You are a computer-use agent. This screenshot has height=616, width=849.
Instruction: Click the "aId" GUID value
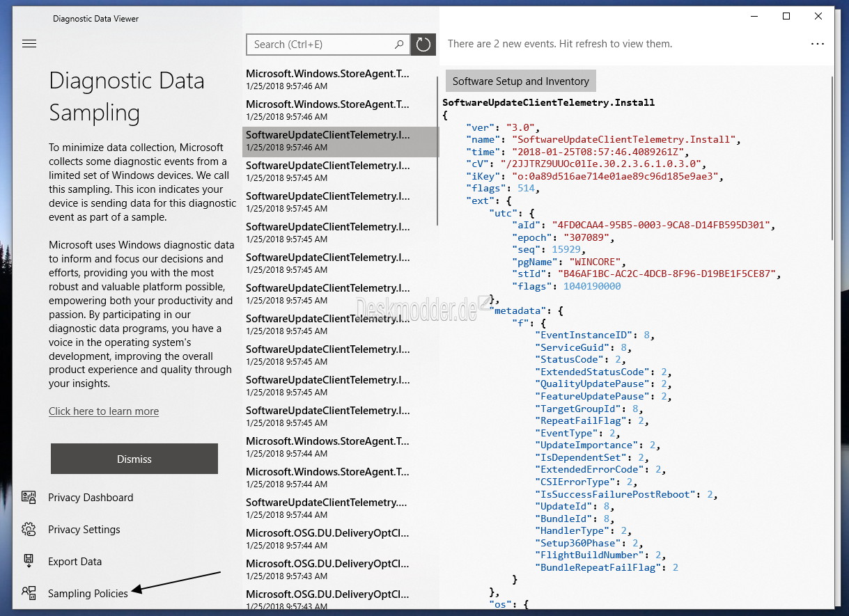662,225
